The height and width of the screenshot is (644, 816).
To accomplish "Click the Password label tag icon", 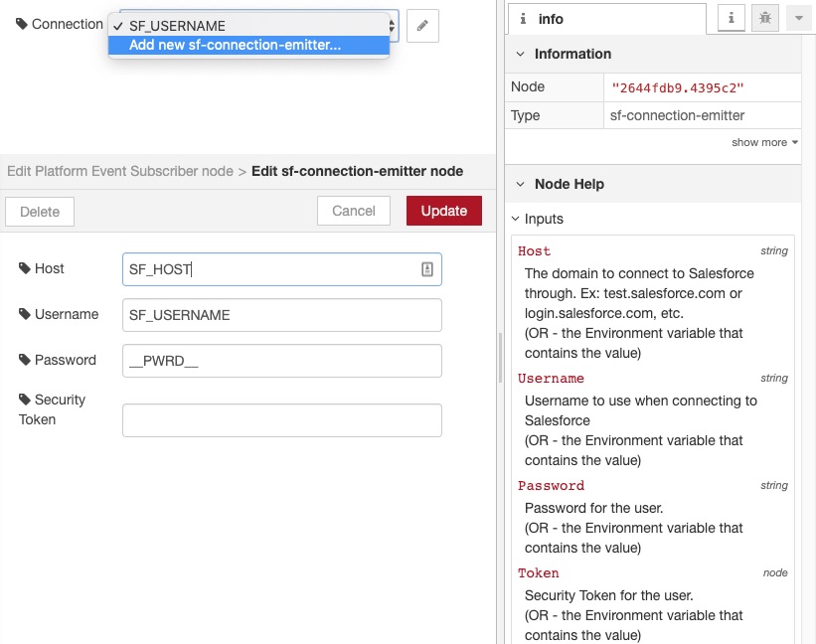I will pyautogui.click(x=25, y=360).
